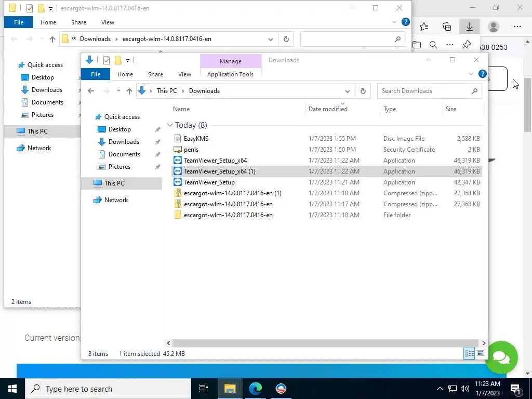Open Application Tools tab
Viewport: 532px width, 399px height.
click(x=230, y=74)
